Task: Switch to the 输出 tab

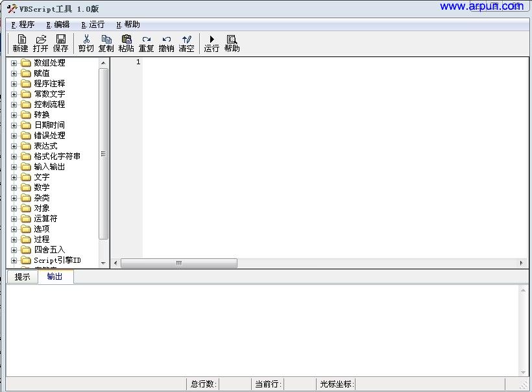Action: point(54,276)
